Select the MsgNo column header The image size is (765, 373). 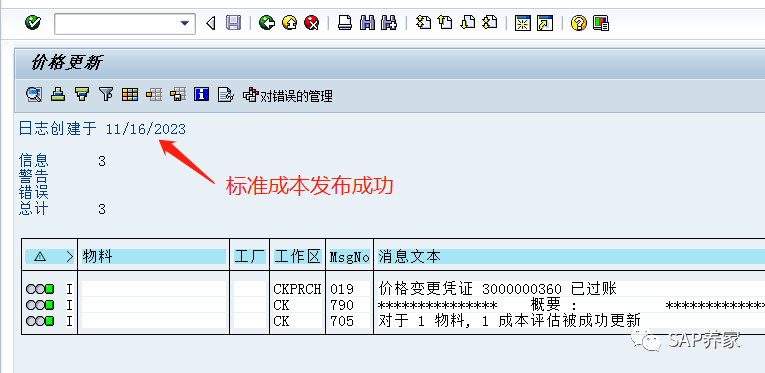349,256
